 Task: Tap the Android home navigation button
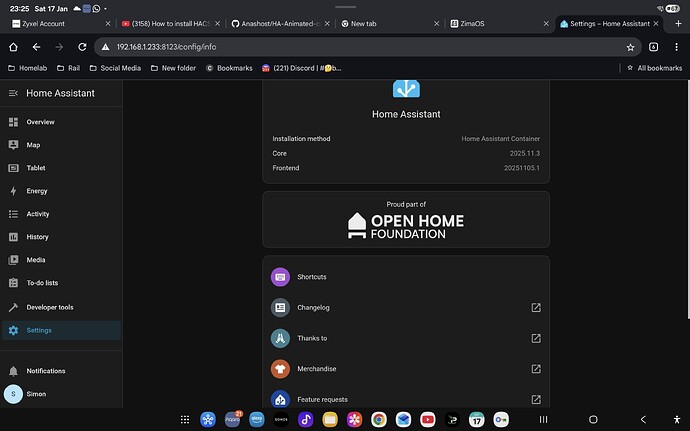(593, 420)
